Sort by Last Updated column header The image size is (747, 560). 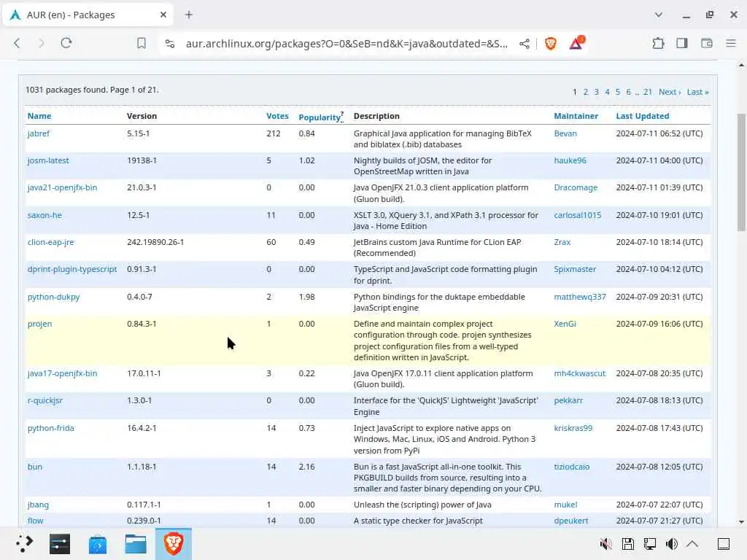(x=642, y=116)
